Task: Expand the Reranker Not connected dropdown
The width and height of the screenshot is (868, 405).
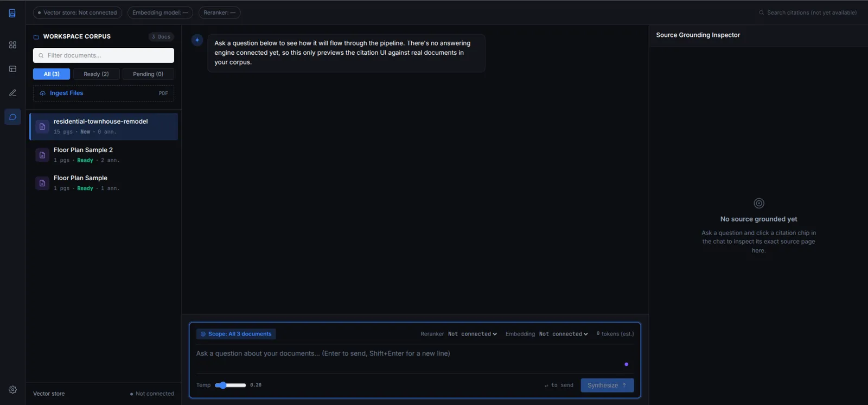Action: point(473,334)
